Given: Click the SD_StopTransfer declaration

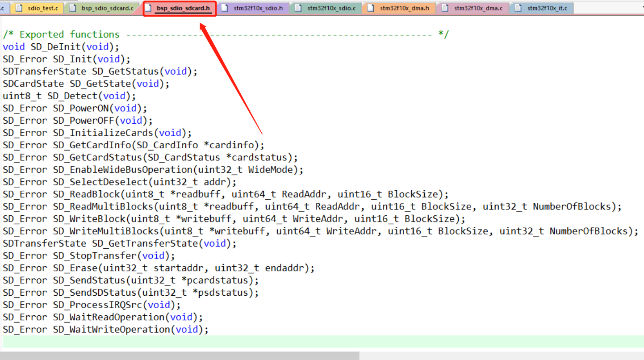Looking at the screenshot, I should [89, 255].
